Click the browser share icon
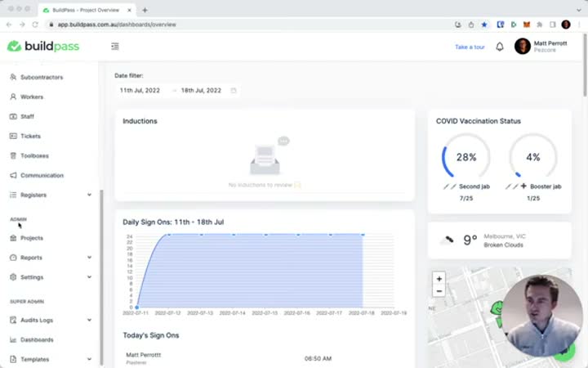Viewport: 588px width, 368px height. click(471, 25)
